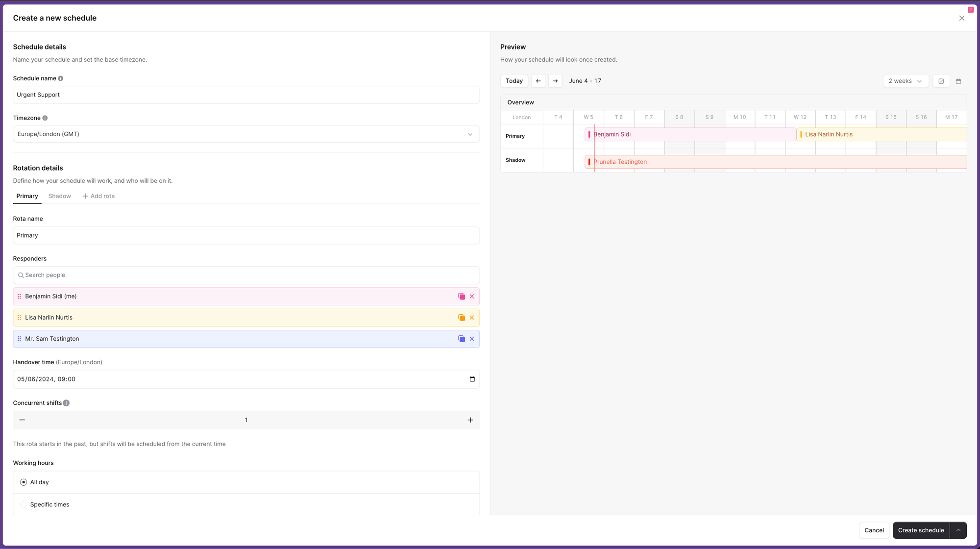Switch to the Shadow rota tab
980x549 pixels.
click(x=59, y=196)
